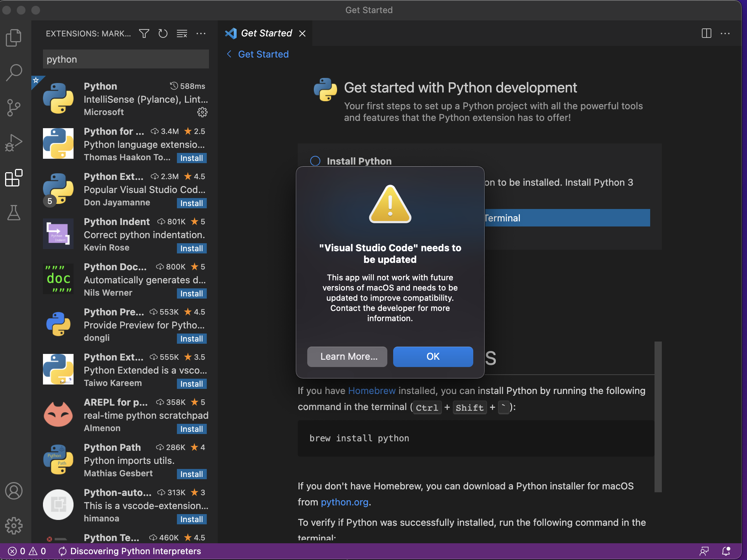Install Python Preview by dongli
This screenshot has height=560, width=747.
pyautogui.click(x=192, y=339)
